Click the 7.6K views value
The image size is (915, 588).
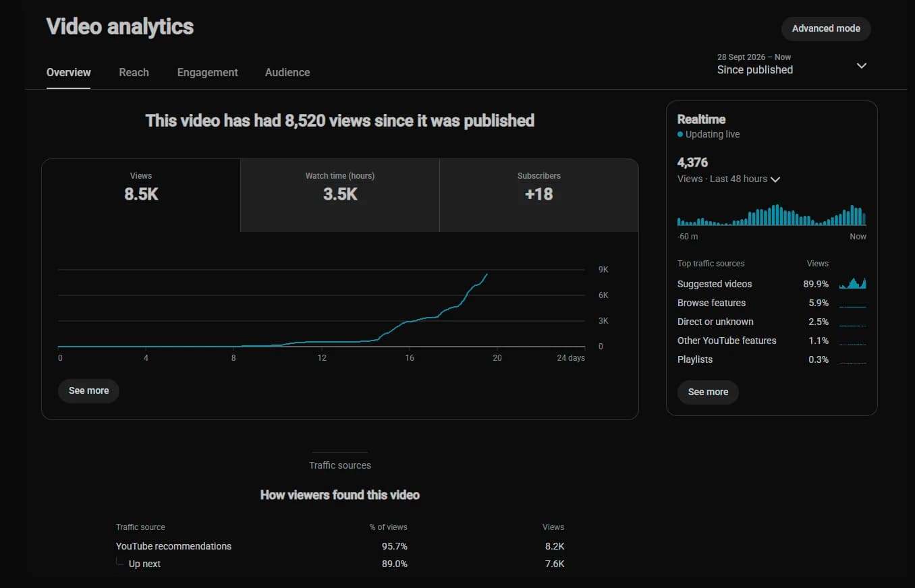click(555, 564)
